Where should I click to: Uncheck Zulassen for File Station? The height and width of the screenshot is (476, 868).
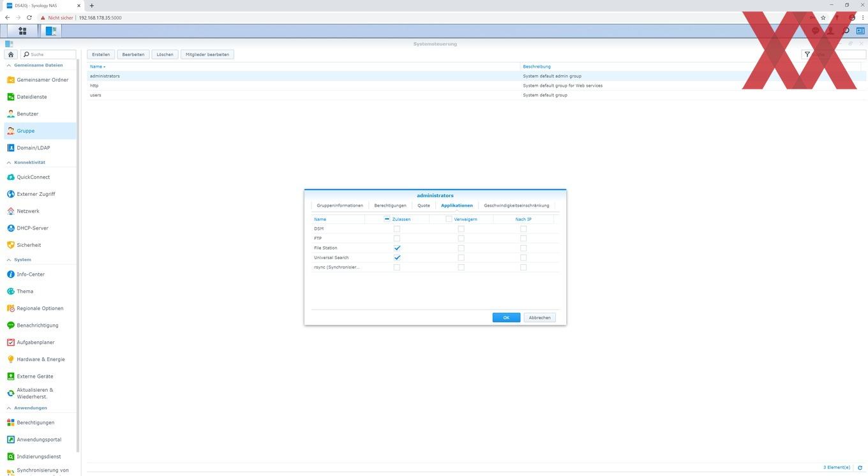point(397,248)
